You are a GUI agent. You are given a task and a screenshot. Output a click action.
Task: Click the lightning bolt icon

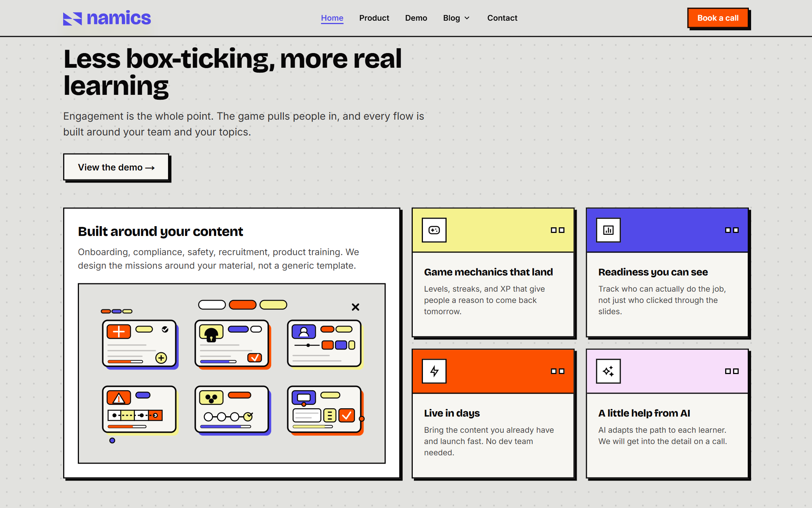click(434, 371)
